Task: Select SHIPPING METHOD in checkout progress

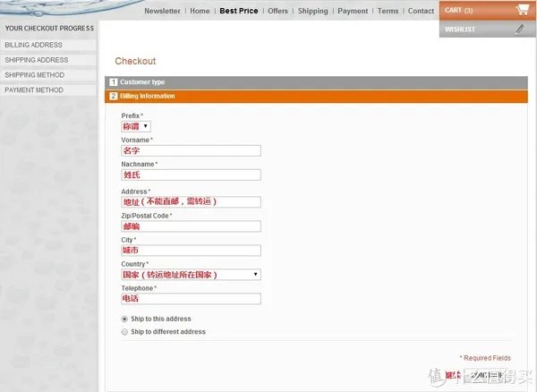Action: (x=48, y=75)
